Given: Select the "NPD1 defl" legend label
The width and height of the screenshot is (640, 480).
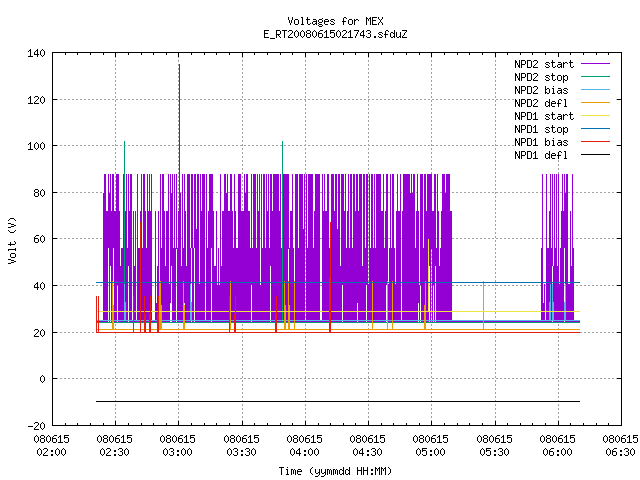Looking at the screenshot, I should (x=541, y=156).
